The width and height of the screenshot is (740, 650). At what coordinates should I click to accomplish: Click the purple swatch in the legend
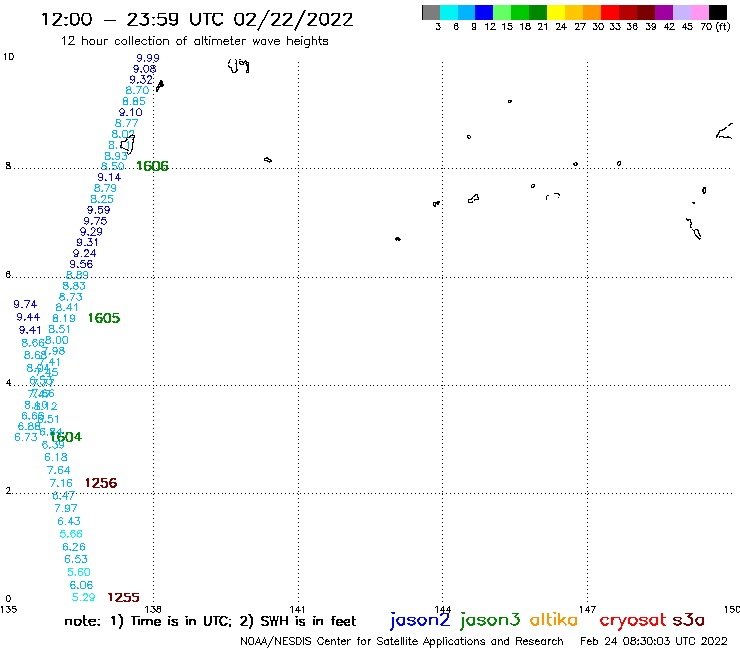[664, 12]
